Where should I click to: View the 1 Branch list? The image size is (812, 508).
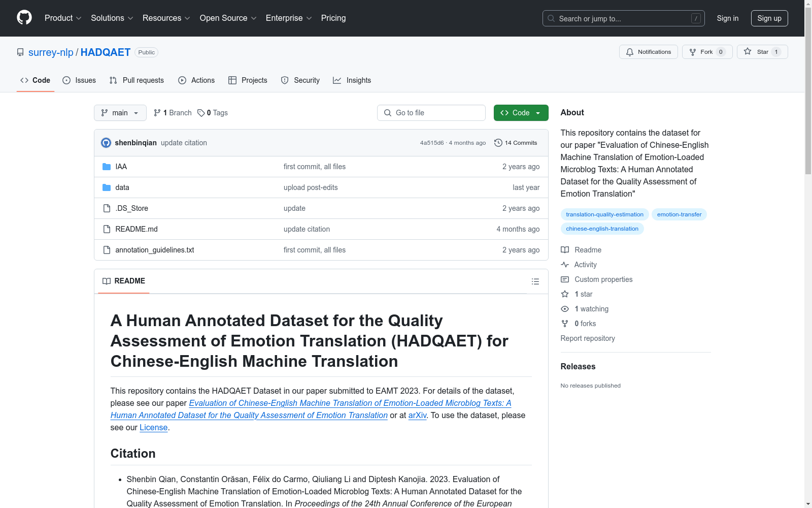pos(173,113)
